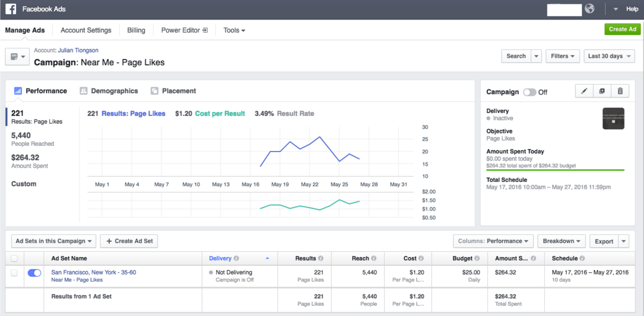The image size is (644, 316).
Task: Open Ad Sets in this Campaign dropdown
Action: (x=53, y=241)
